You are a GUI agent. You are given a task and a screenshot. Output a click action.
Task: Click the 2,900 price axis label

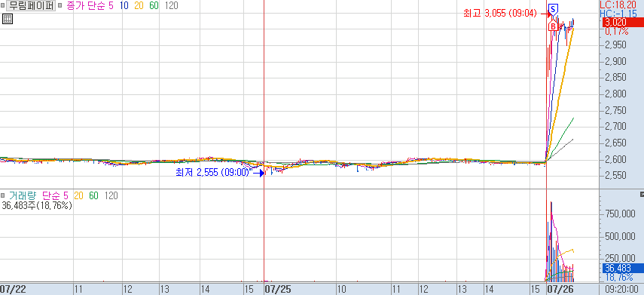click(x=615, y=61)
